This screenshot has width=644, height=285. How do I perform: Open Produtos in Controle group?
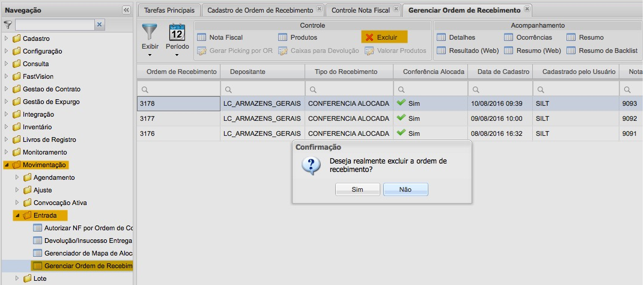(x=298, y=37)
